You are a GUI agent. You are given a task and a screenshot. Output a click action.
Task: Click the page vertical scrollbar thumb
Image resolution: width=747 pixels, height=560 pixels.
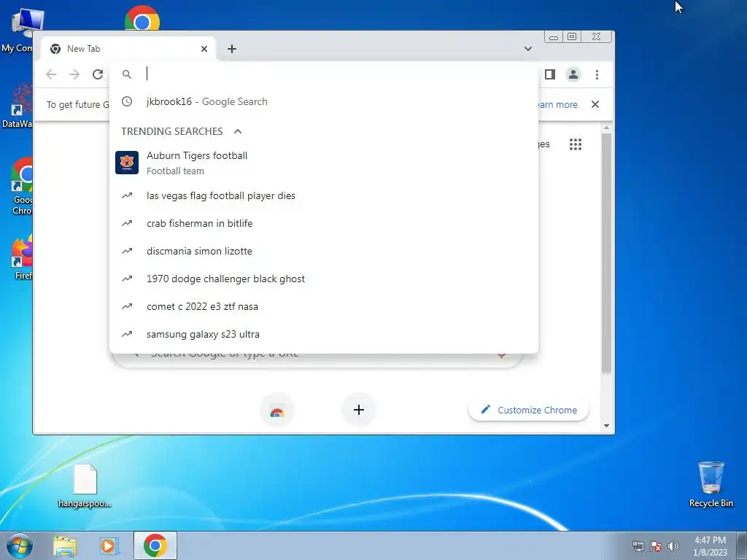click(x=606, y=252)
